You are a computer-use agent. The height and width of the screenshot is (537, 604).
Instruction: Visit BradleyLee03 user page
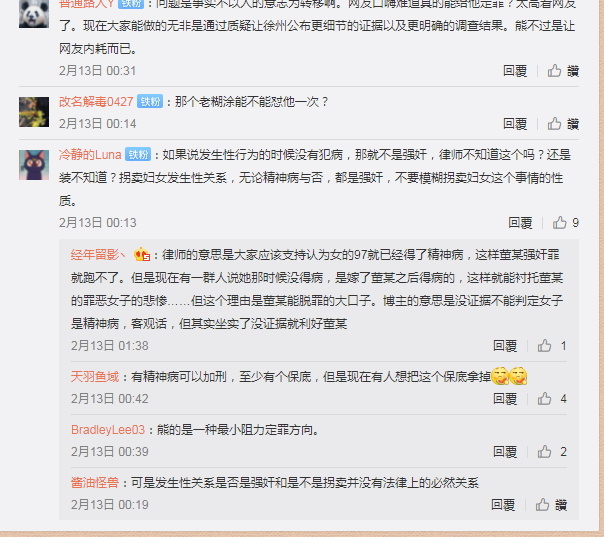coord(108,430)
